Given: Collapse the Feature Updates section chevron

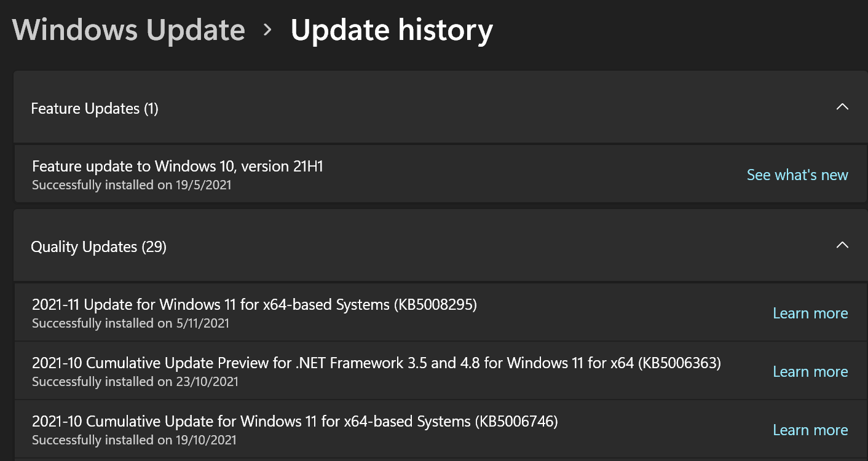Looking at the screenshot, I should coord(842,107).
